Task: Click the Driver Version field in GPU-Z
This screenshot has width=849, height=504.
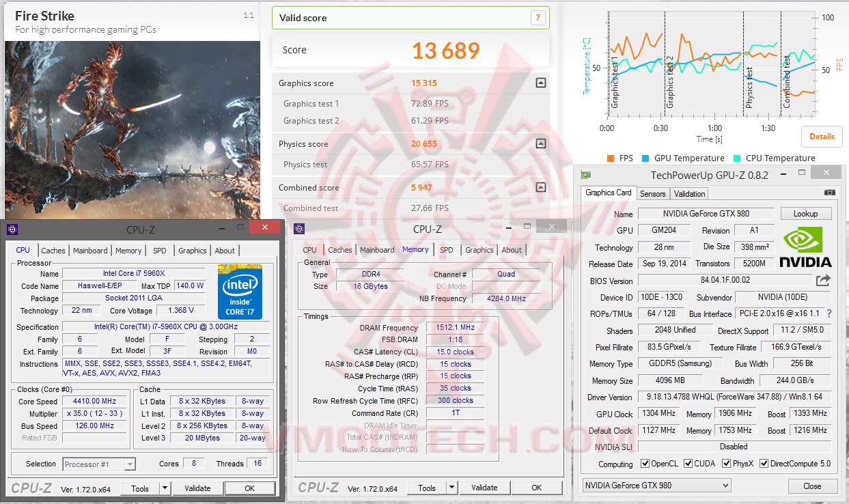Action: (734, 397)
